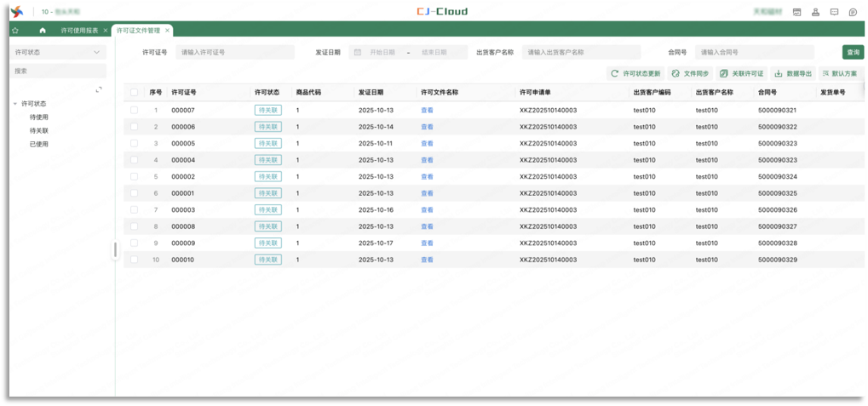Open the 默认方案 scheme settings
This screenshot has height=406, width=868.
(839, 74)
